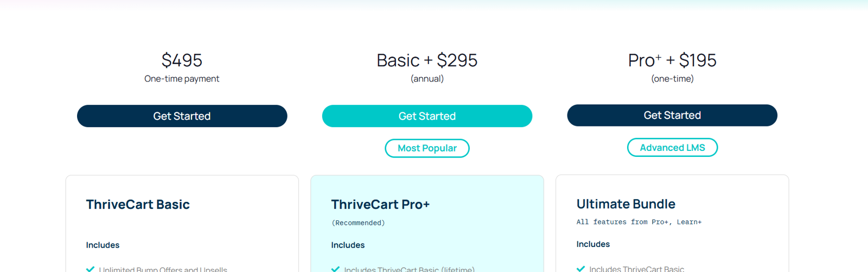This screenshot has height=272, width=868.
Task: Click the One-time payment label
Action: [x=182, y=79]
